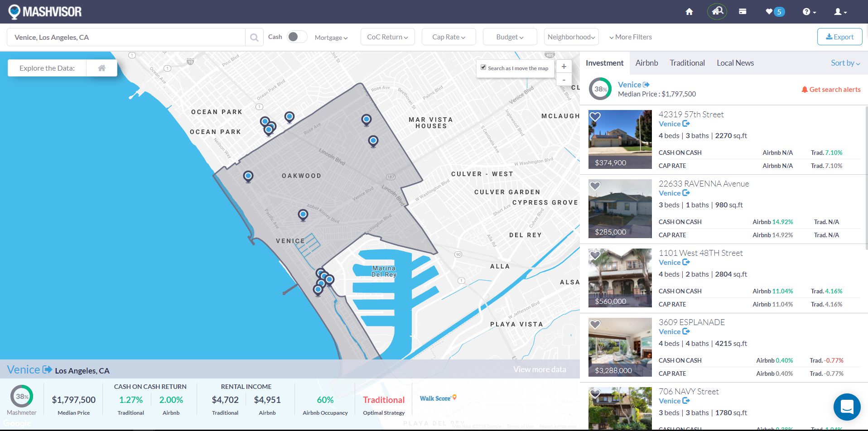
Task: Click the magnifier search icon beside location field
Action: pos(254,38)
